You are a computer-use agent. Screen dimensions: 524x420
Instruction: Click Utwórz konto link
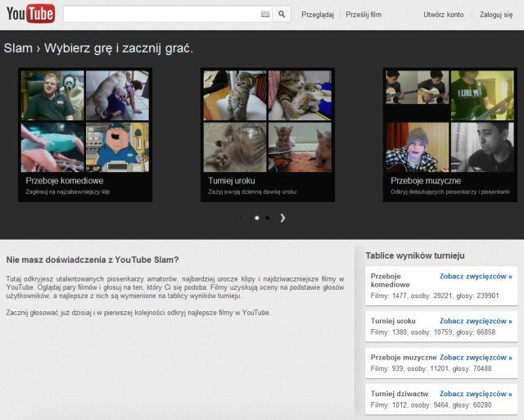[x=443, y=15]
